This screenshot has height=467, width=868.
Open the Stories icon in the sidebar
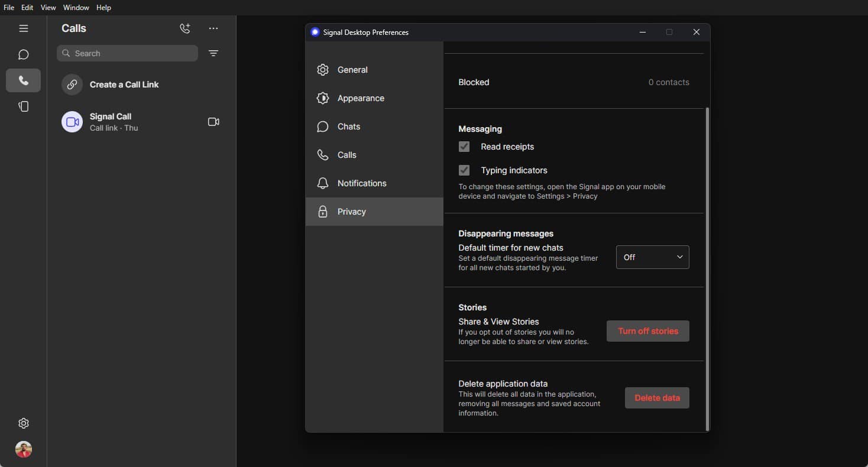click(x=24, y=106)
